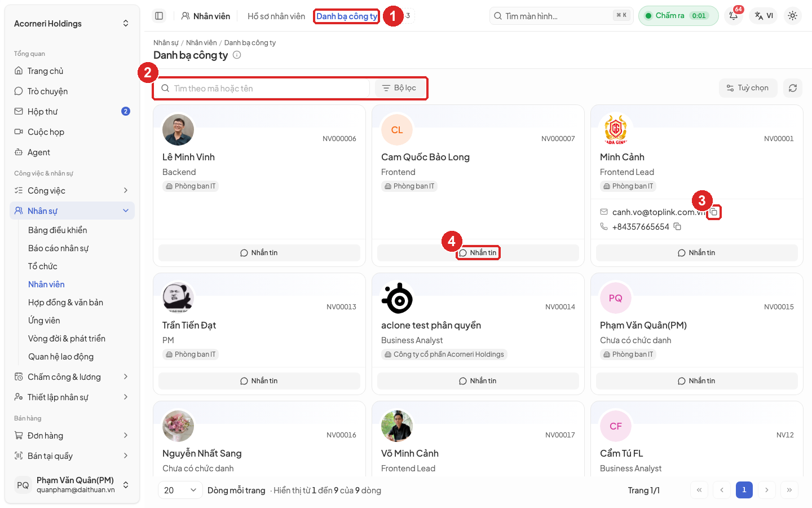The height and width of the screenshot is (508, 812).
Task: Focus the Tìm màn hình search box
Action: click(562, 16)
